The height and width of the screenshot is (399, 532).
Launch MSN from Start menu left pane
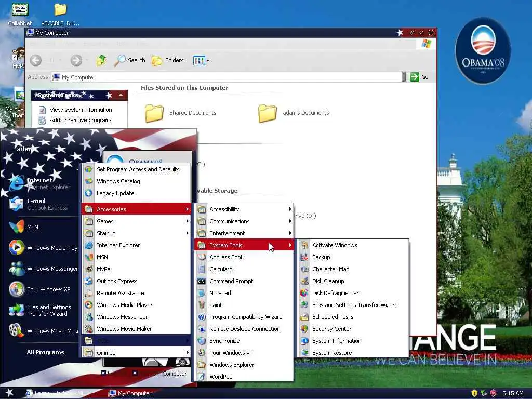point(40,227)
